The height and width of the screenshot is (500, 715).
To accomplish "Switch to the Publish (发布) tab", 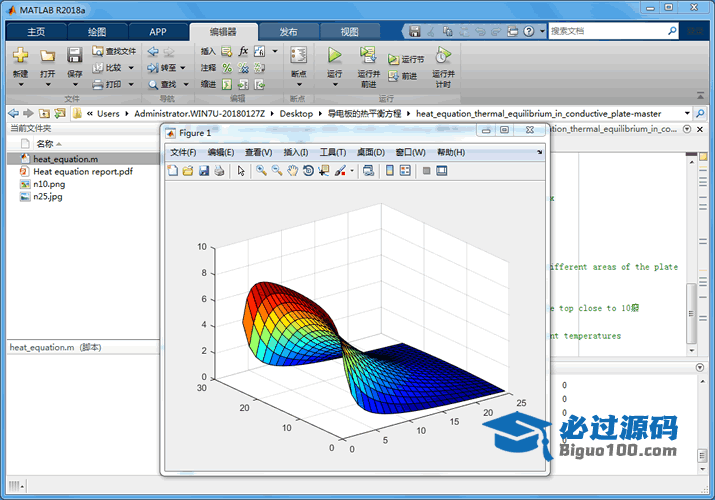I will [288, 32].
